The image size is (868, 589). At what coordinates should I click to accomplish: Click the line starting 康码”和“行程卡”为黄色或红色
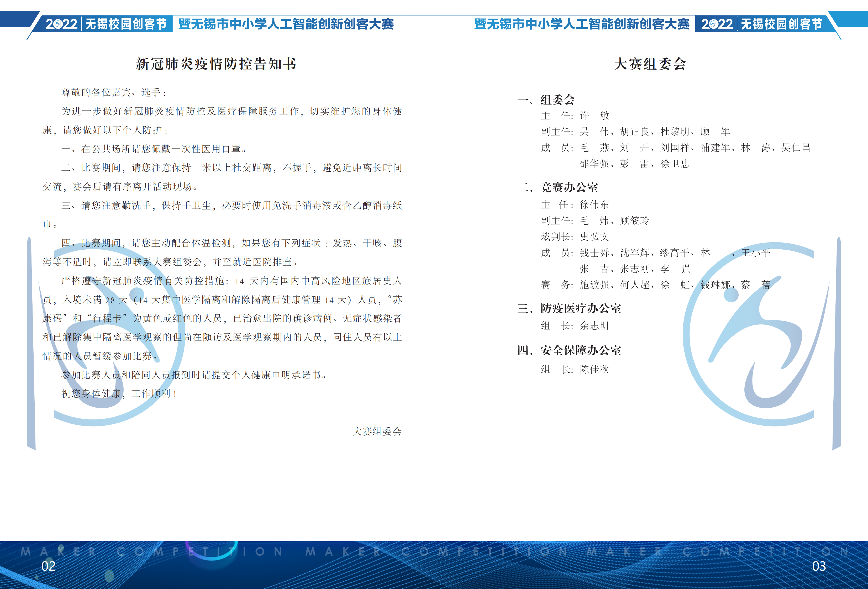[x=222, y=318]
